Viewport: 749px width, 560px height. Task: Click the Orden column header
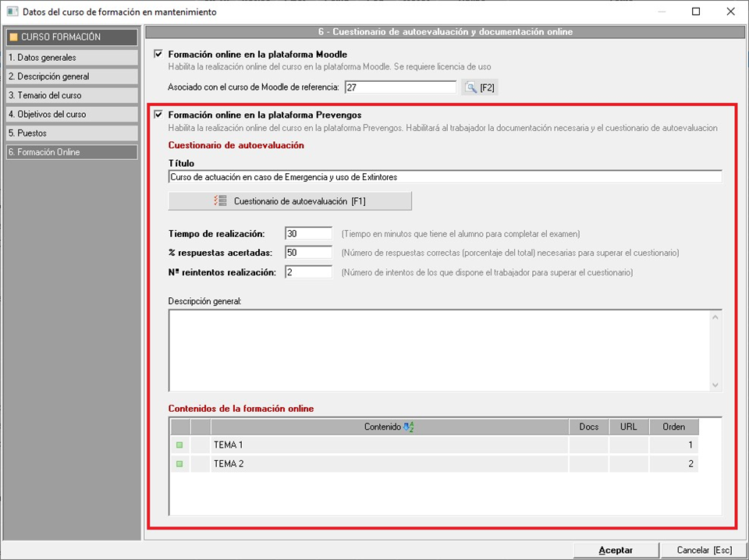[x=673, y=427]
